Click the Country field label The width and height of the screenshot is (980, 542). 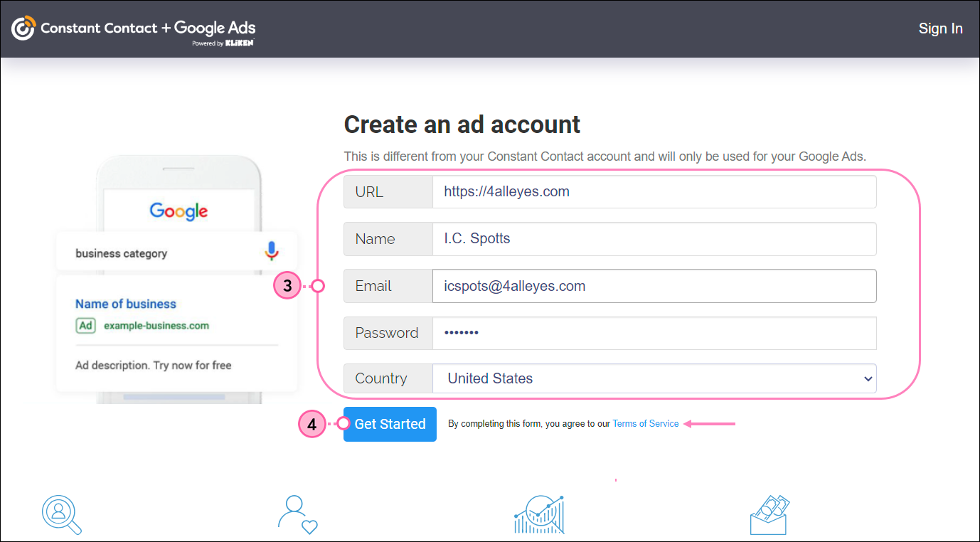(388, 378)
